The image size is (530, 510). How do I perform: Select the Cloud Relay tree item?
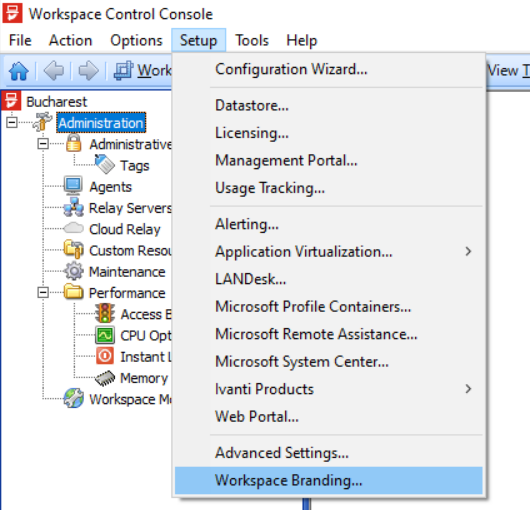(x=125, y=229)
